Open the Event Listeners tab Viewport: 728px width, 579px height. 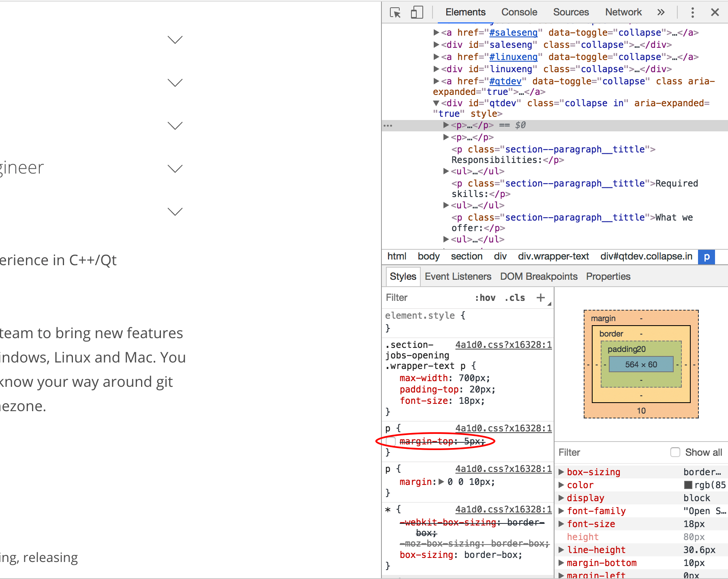458,276
